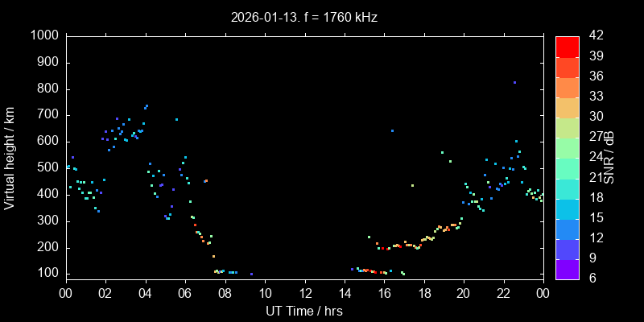Screen dimensions: 644x322
Task: Select the lone blue point near 16 hrs at 640 km
Action: coord(392,130)
